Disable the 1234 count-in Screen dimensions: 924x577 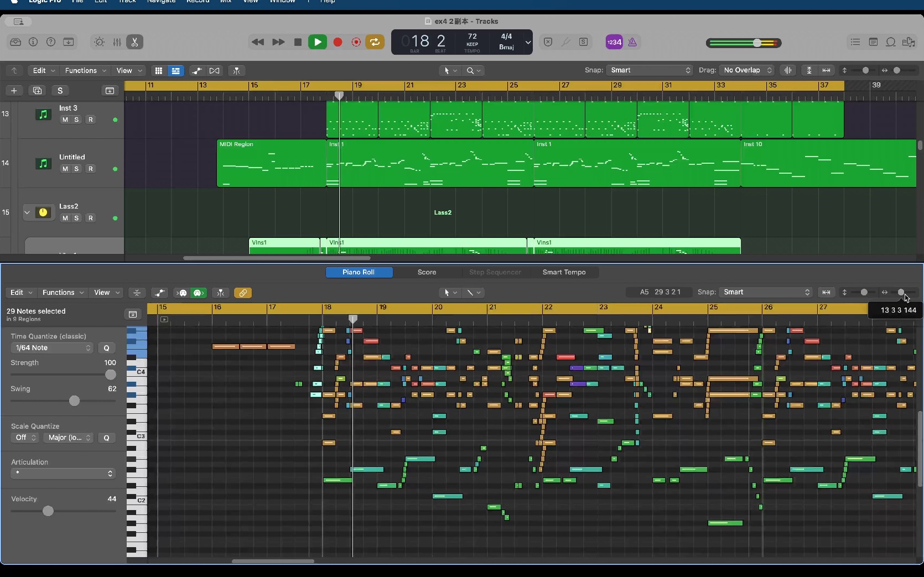pyautogui.click(x=614, y=42)
